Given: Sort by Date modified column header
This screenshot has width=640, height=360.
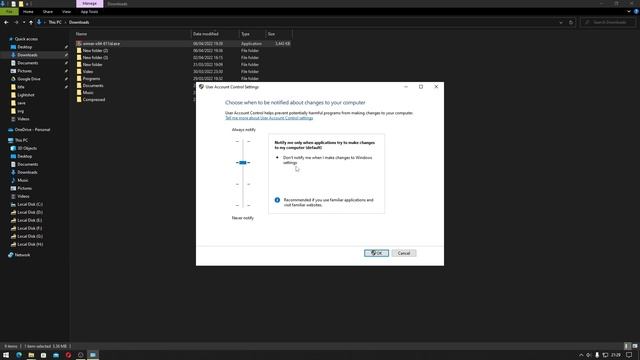Looking at the screenshot, I should click(x=205, y=34).
